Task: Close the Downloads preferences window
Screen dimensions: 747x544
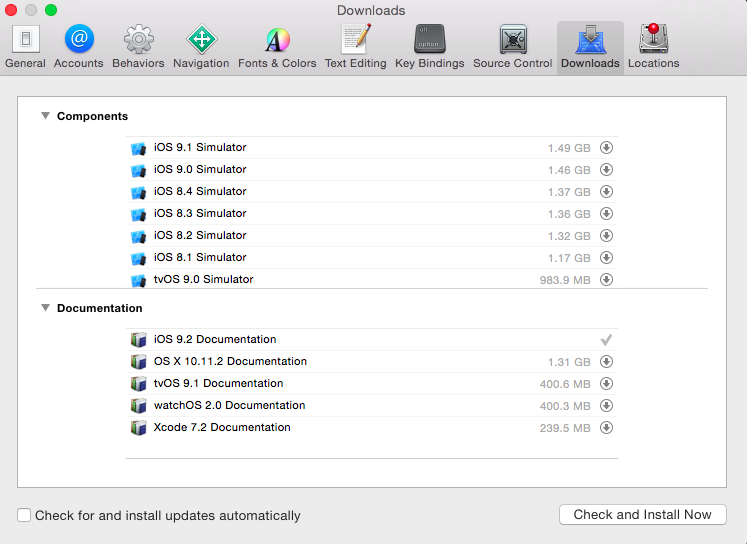Action: 11,10
